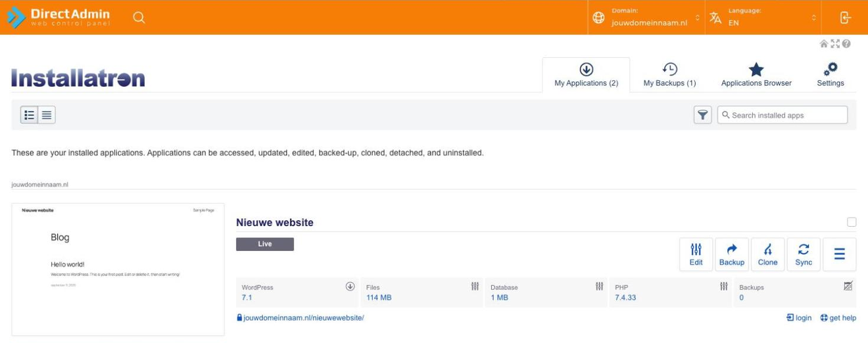Focus the Search installed apps field
The image size is (868, 343).
tap(783, 115)
